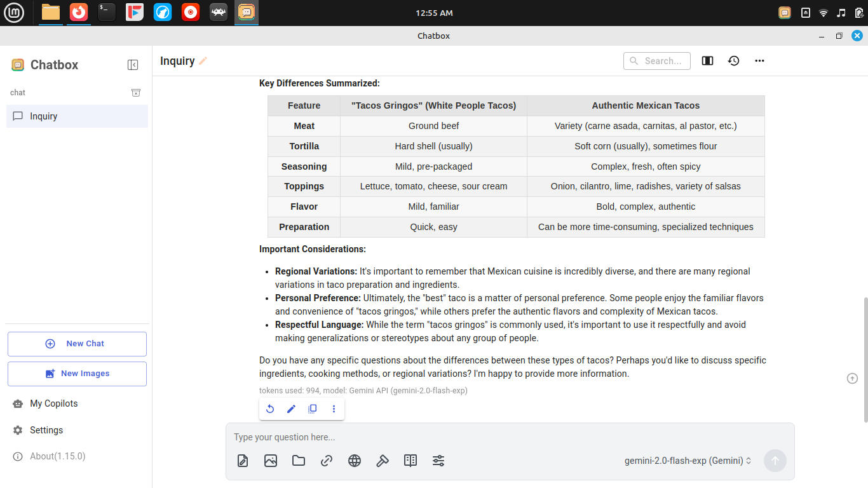Toggle the split panel view icon

707,61
